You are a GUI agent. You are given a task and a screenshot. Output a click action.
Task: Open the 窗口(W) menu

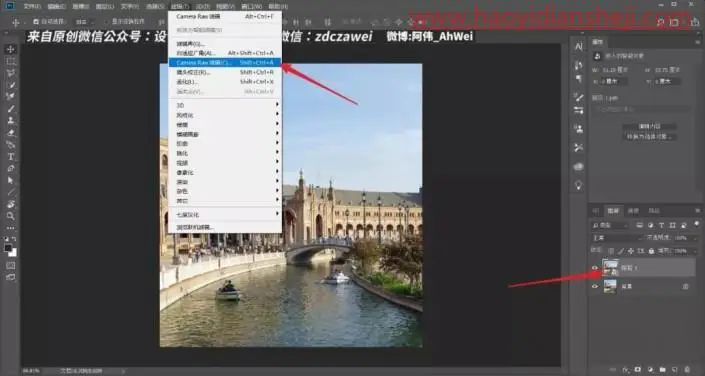click(251, 6)
